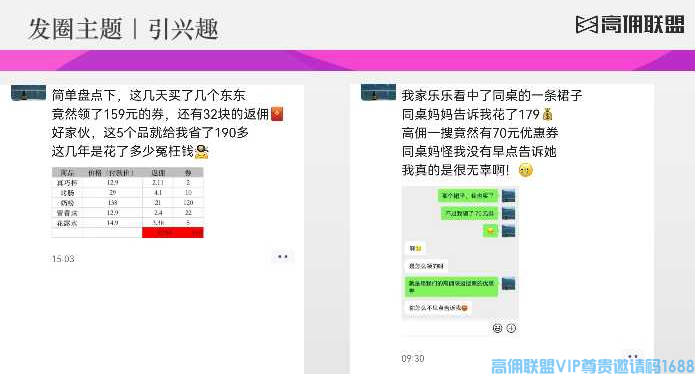Viewport: 695px width, 374px height.
Task: Select the two-line green chat bubble
Action: tap(451, 287)
